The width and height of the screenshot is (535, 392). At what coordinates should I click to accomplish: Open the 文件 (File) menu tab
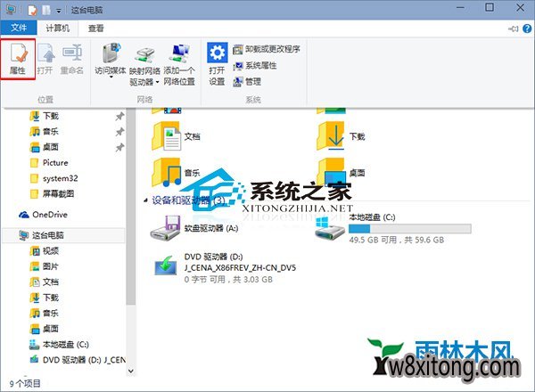(x=18, y=28)
